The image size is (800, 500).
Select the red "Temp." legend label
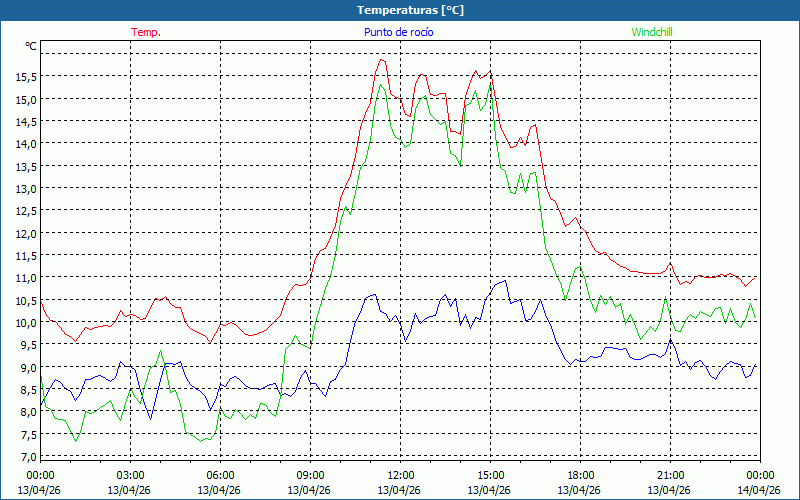point(146,32)
